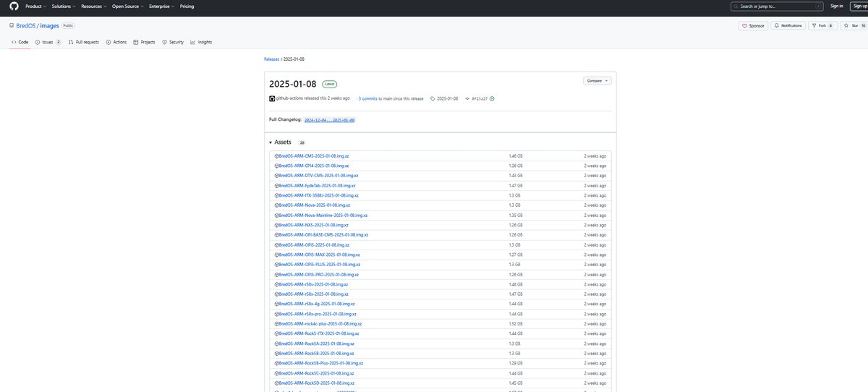Switch to the Code tab

coord(20,42)
